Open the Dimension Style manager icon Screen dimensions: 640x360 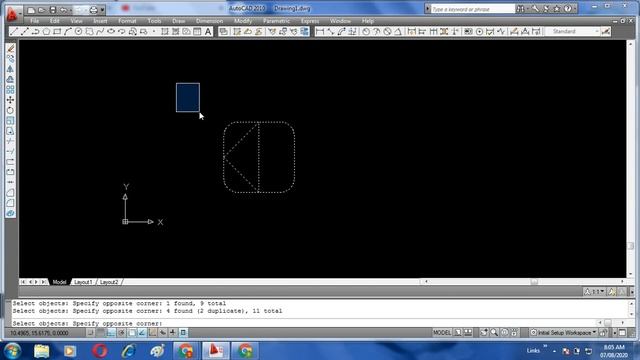[x=606, y=31]
